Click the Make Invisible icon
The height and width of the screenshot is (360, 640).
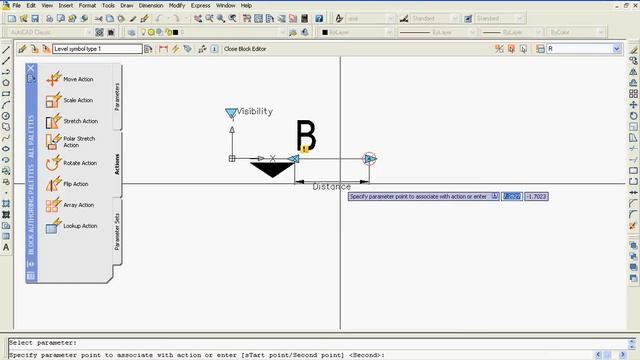point(523,49)
